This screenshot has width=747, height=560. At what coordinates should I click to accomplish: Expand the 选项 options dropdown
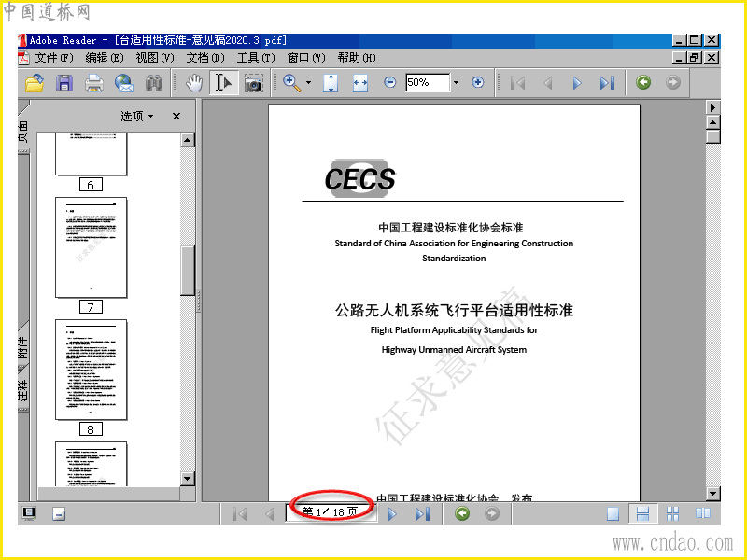pos(137,116)
